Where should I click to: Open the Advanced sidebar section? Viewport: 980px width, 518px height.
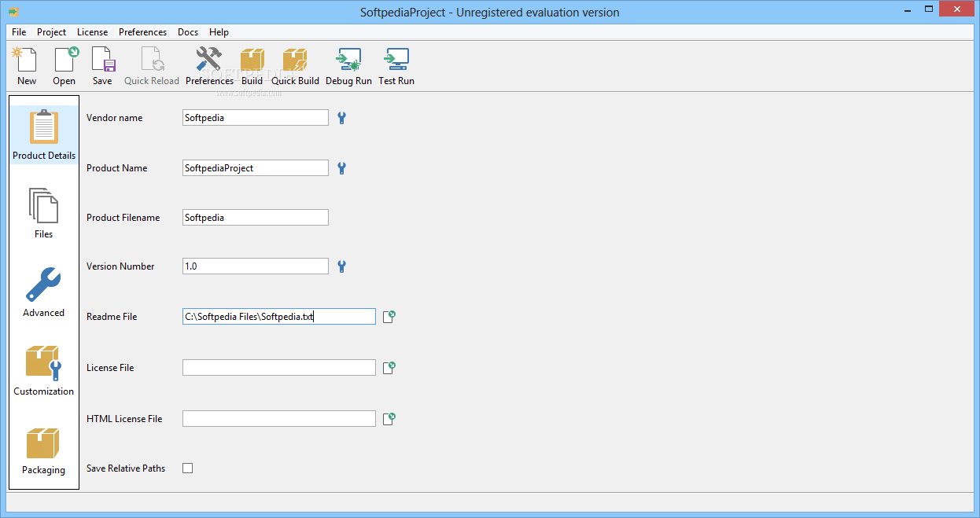[x=44, y=292]
